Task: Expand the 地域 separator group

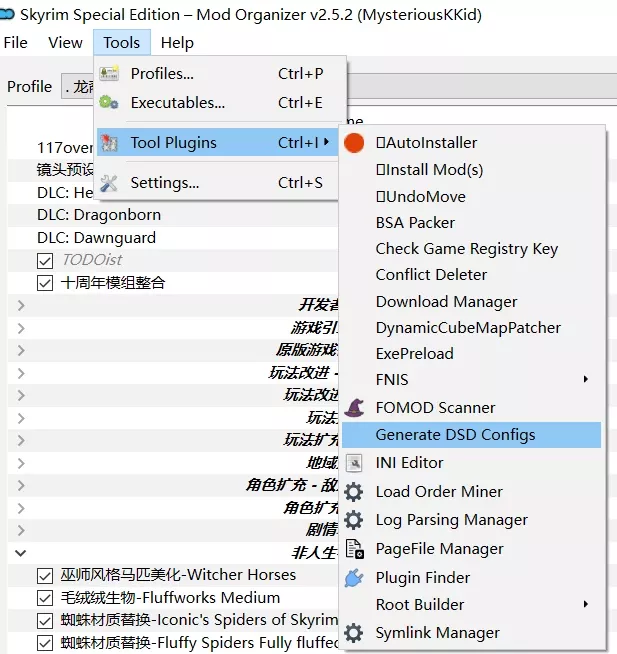Action: pos(21,463)
